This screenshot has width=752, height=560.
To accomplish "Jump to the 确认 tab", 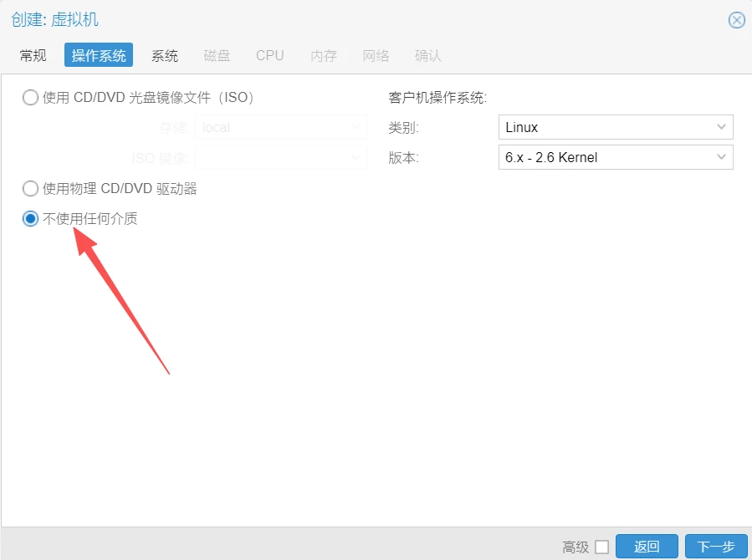I will coord(427,56).
